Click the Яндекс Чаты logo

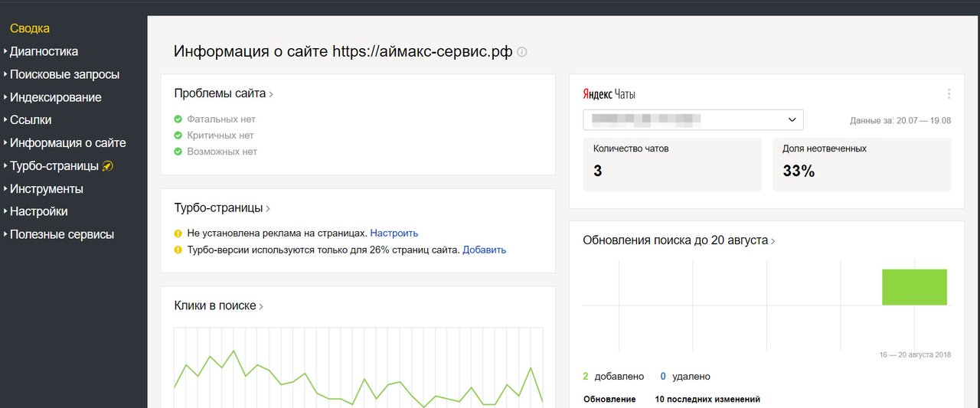click(609, 94)
